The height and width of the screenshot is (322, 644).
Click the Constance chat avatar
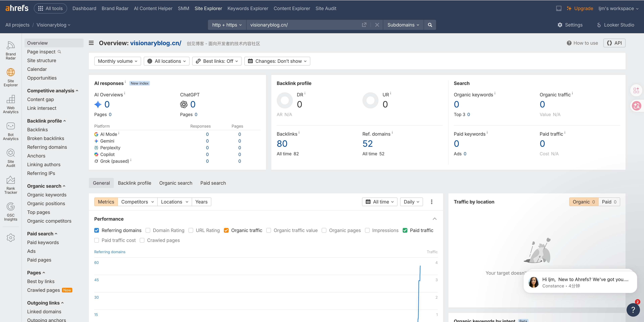(533, 282)
